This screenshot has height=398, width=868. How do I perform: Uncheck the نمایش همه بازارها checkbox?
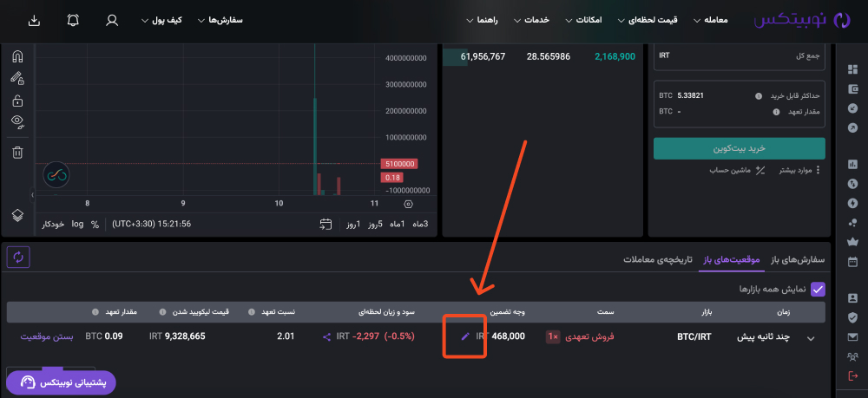click(818, 289)
